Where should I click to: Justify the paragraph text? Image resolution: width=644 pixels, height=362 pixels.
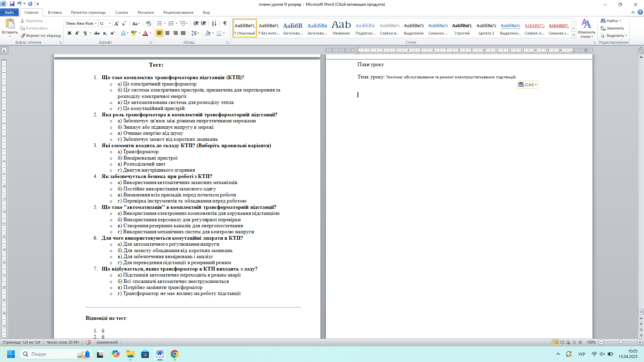point(183,33)
